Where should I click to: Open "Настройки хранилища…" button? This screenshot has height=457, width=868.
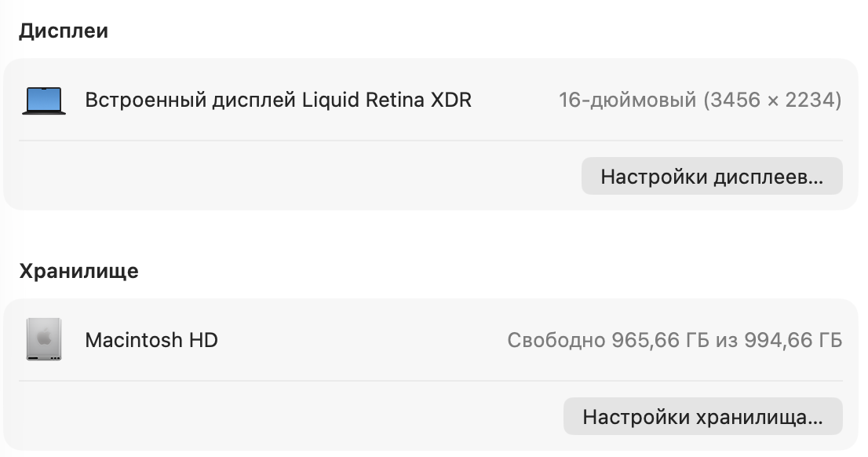tap(702, 417)
